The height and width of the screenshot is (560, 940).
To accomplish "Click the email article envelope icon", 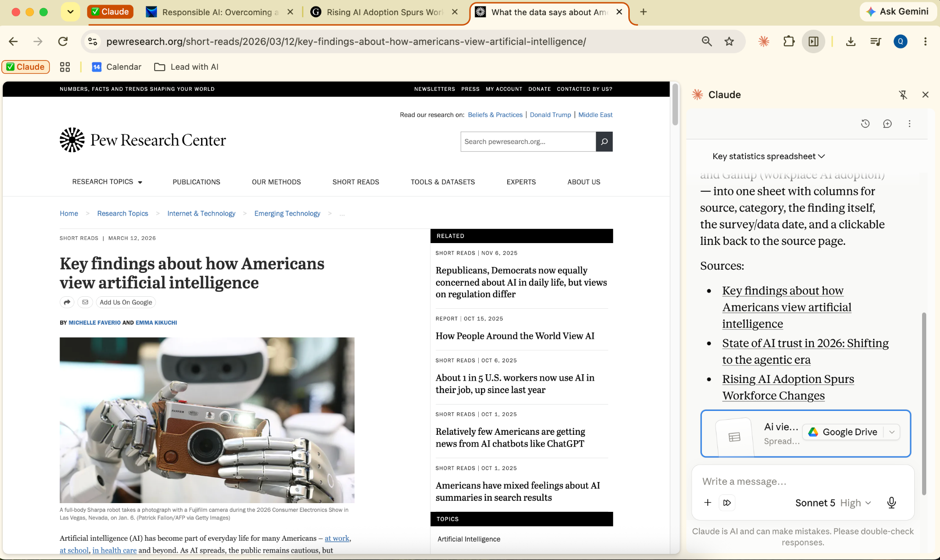I will point(85,302).
